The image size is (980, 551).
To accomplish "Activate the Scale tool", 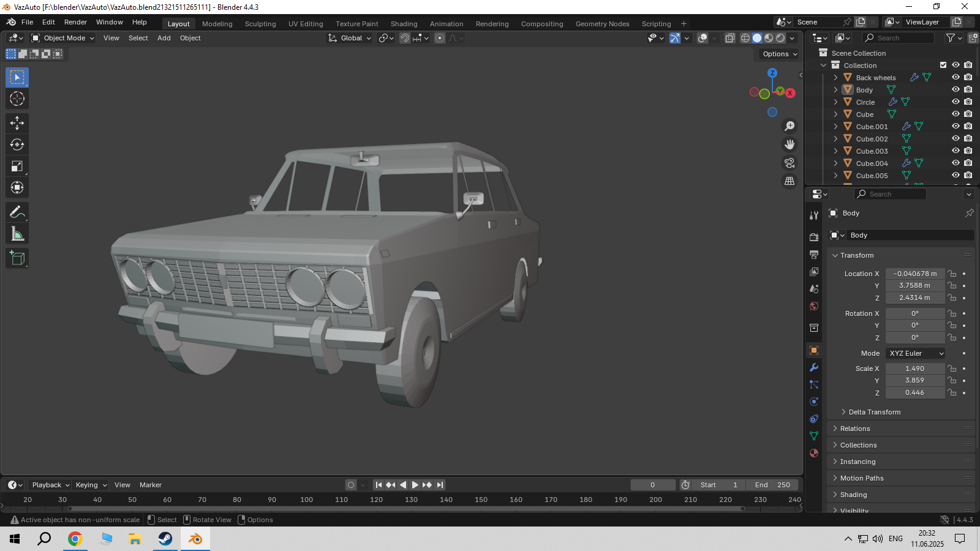I will [x=17, y=166].
